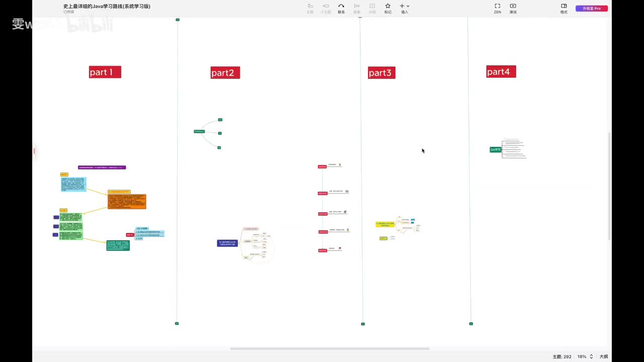
Task: Select the dark blue central topic in part2
Action: pyautogui.click(x=227, y=243)
